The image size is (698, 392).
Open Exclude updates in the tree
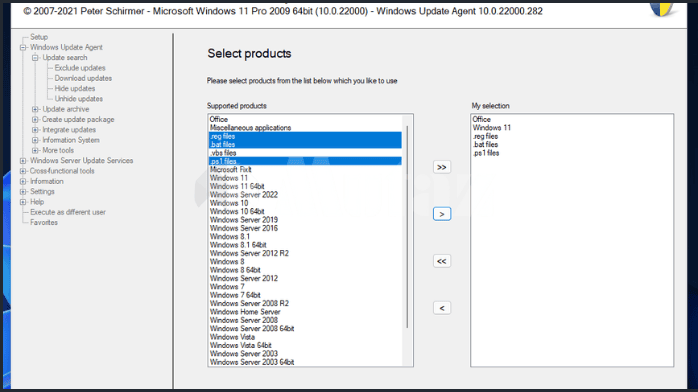tap(80, 68)
